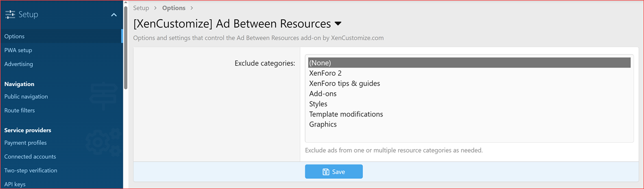Open the Ad Between Resources title dropdown
The image size is (644, 189).
pyautogui.click(x=338, y=24)
